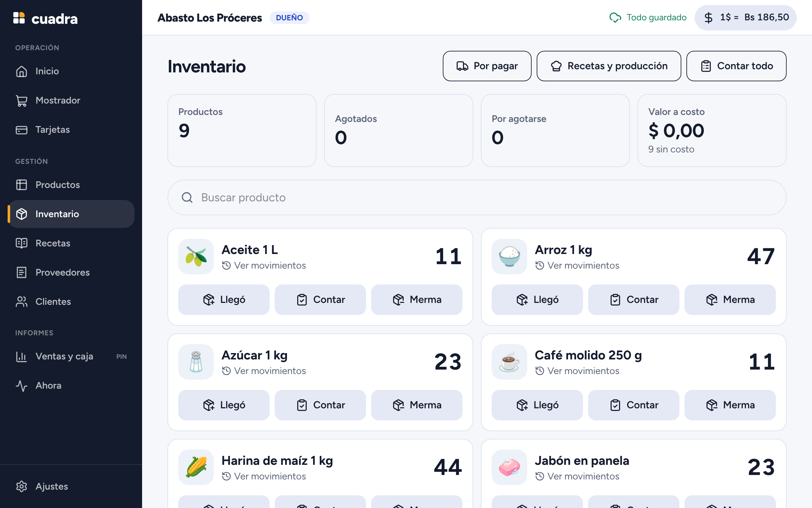This screenshot has height=508, width=812.
Task: Click the Inventario box icon in sidebar
Action: (x=22, y=214)
